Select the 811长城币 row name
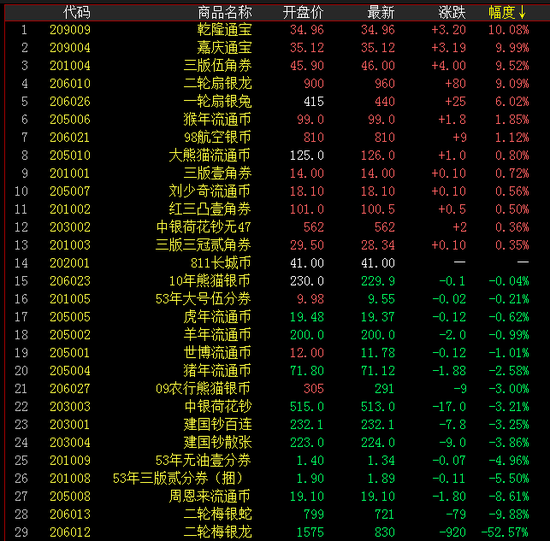The image size is (550, 541). pyautogui.click(x=221, y=263)
